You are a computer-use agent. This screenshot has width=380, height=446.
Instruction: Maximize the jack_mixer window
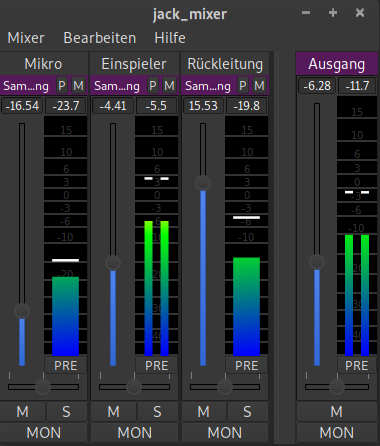[x=333, y=13]
